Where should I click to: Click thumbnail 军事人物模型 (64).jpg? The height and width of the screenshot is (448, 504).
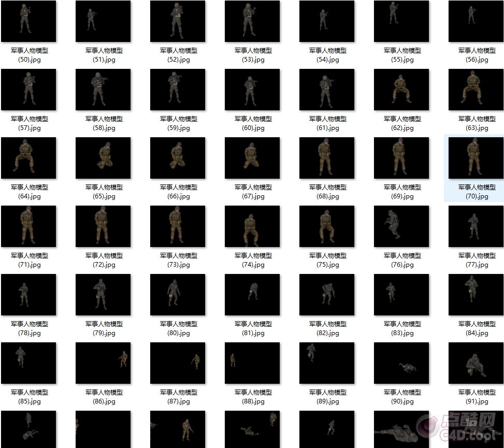click(28, 158)
